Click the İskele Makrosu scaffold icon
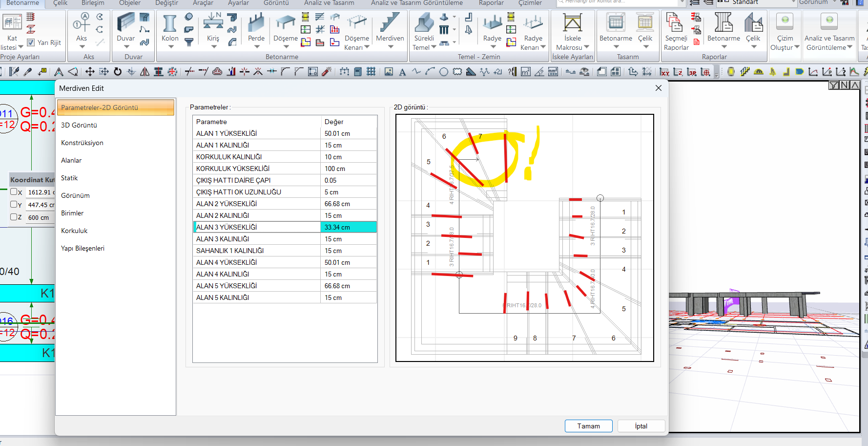 [573, 22]
